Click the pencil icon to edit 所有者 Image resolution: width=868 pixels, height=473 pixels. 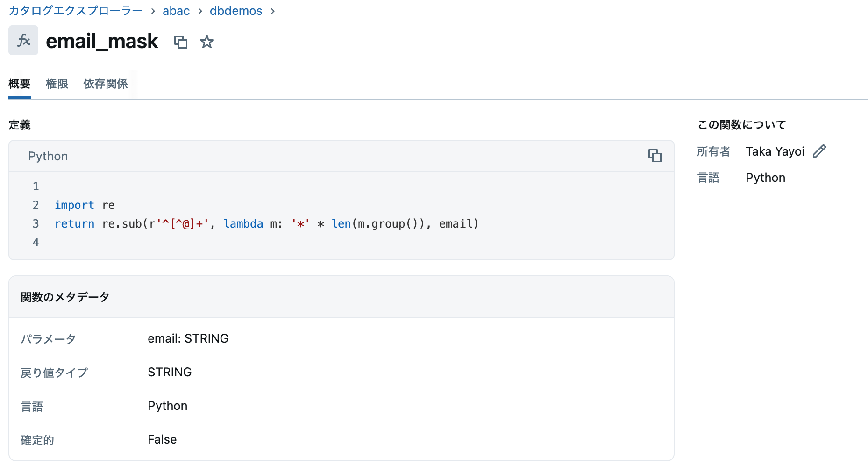pyautogui.click(x=819, y=151)
